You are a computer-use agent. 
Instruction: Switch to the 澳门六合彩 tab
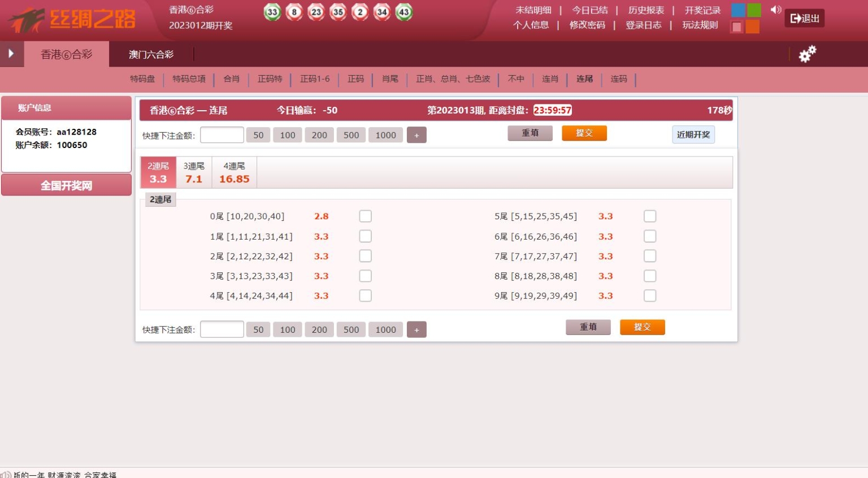(151, 54)
